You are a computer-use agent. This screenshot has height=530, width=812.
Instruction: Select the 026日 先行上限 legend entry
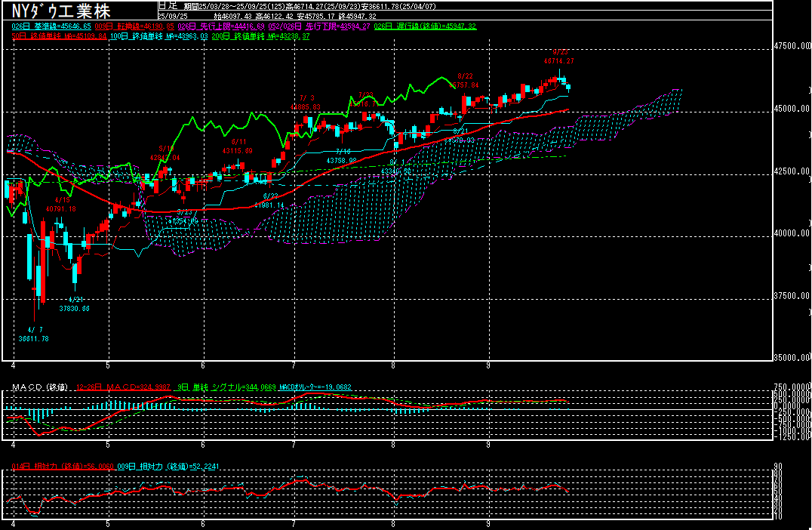(x=220, y=26)
